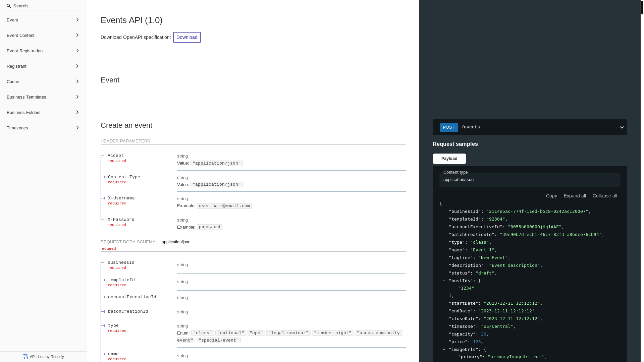Expand the Cache chevron
644x362 pixels.
pos(77,81)
